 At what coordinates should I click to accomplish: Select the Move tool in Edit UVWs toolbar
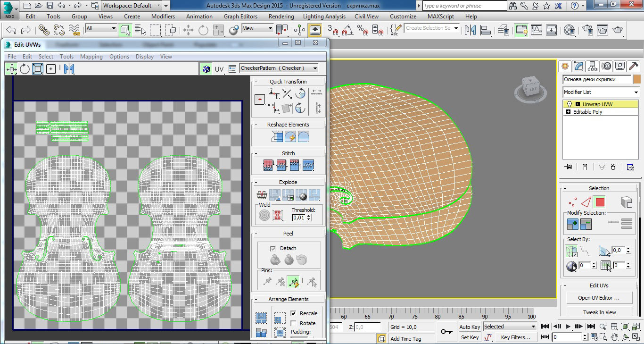pos(12,69)
